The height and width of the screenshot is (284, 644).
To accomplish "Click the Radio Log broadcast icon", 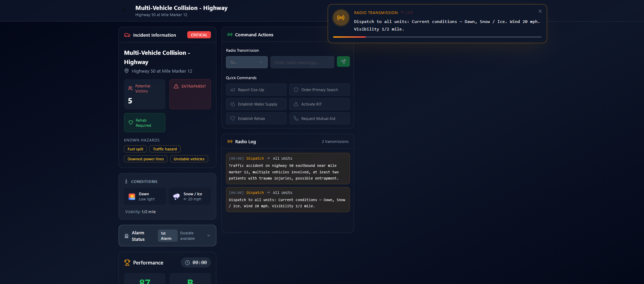I will click(x=230, y=141).
